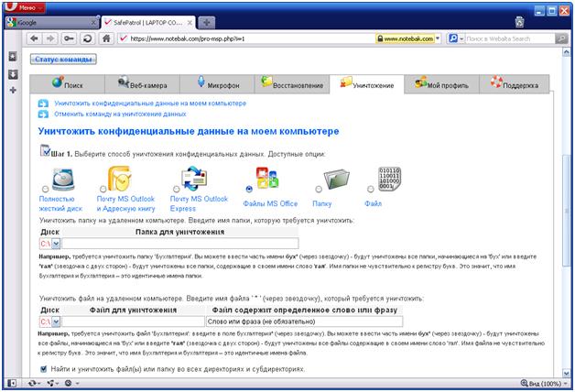Image resolution: width=575 pixels, height=392 pixels.
Task: Go back to previous page
Action: [35, 38]
